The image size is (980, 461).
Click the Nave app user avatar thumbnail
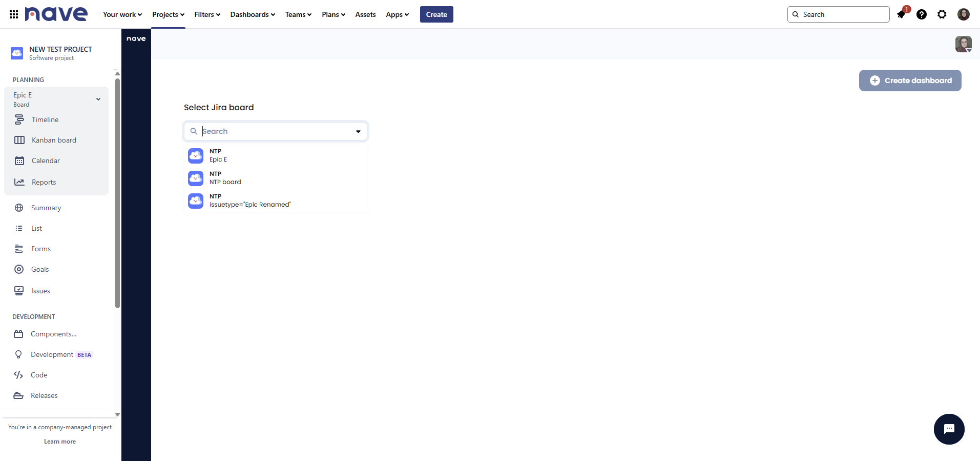(964, 44)
